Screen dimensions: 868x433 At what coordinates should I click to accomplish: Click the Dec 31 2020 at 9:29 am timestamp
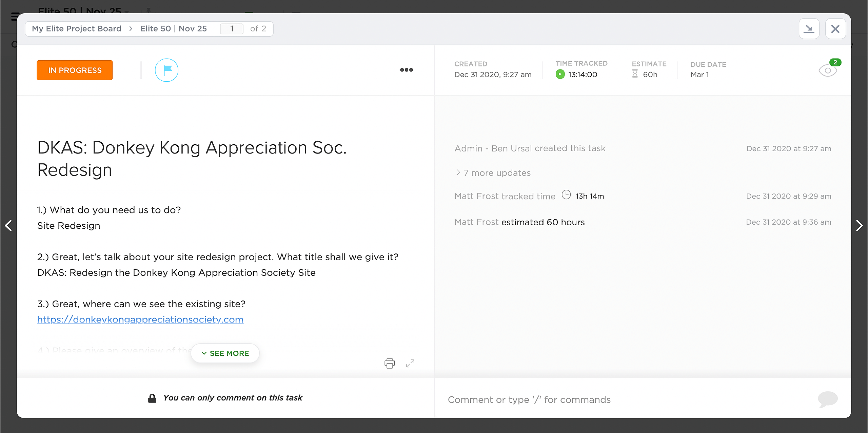point(789,196)
